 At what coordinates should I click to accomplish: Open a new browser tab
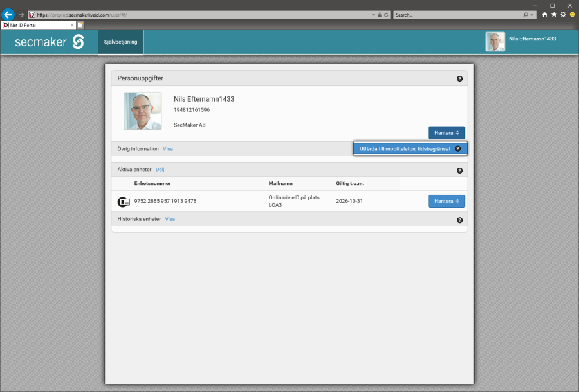(x=80, y=25)
